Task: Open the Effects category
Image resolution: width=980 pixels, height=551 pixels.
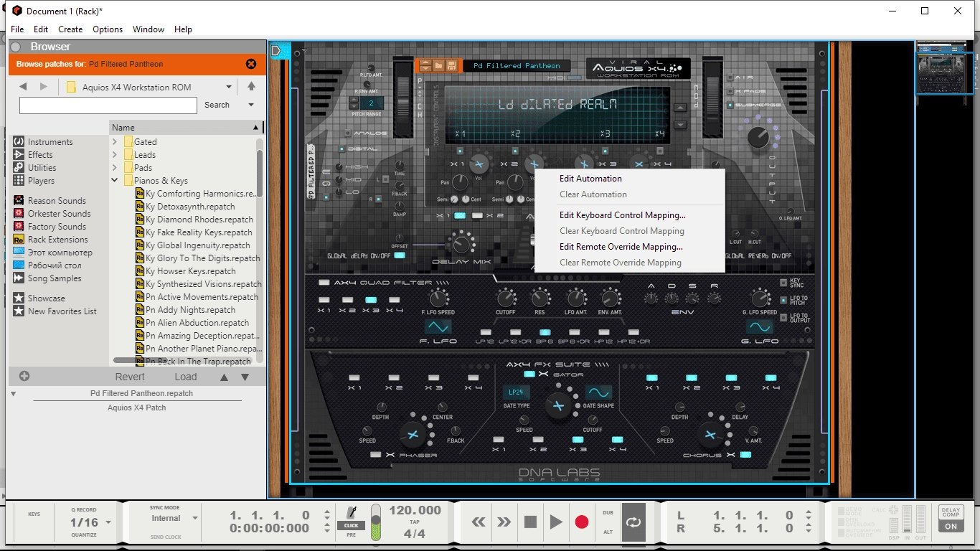Action: pyautogui.click(x=33, y=155)
